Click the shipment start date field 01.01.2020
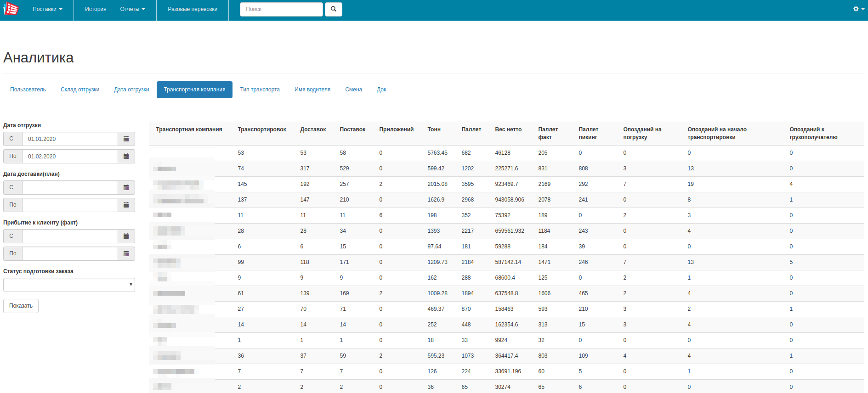 (x=70, y=139)
